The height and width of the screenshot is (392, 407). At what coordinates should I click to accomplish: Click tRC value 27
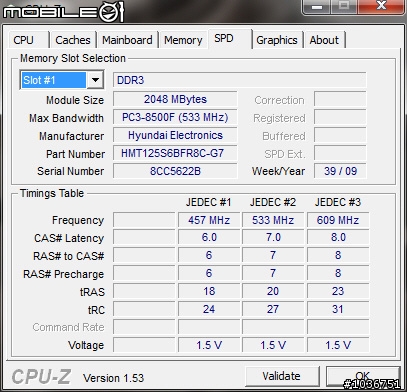click(273, 309)
